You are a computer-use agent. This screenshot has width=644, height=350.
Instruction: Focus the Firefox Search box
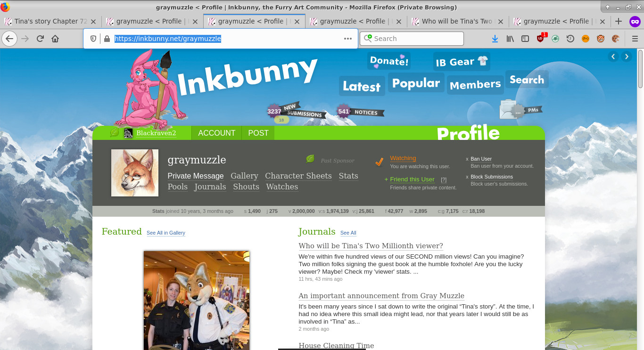tap(412, 39)
